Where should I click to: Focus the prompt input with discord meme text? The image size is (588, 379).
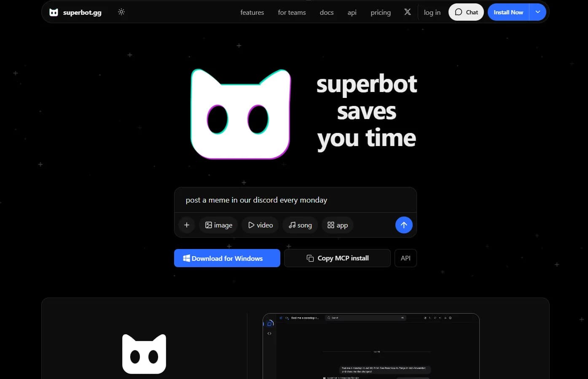tap(295, 200)
